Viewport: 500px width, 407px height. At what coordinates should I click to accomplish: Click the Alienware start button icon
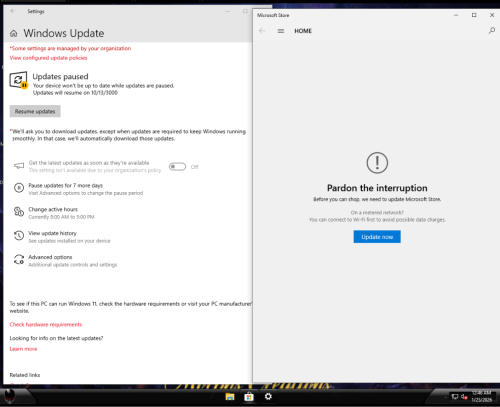point(10,396)
